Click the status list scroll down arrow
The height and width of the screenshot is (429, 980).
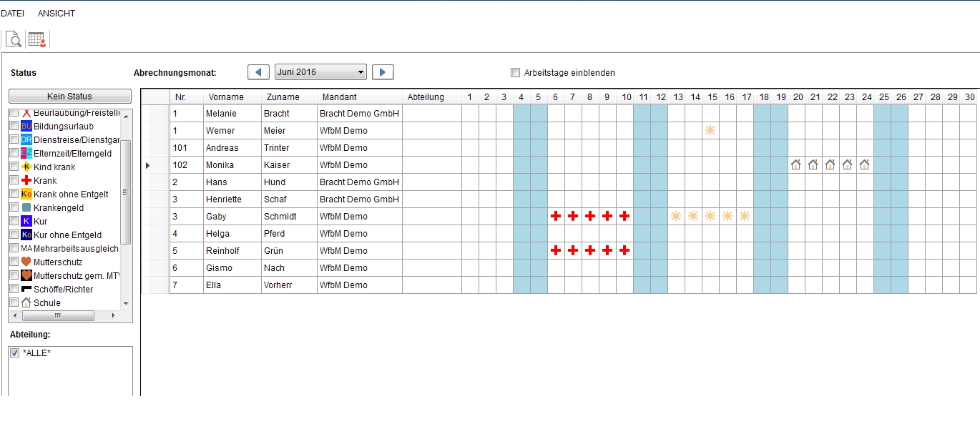127,303
